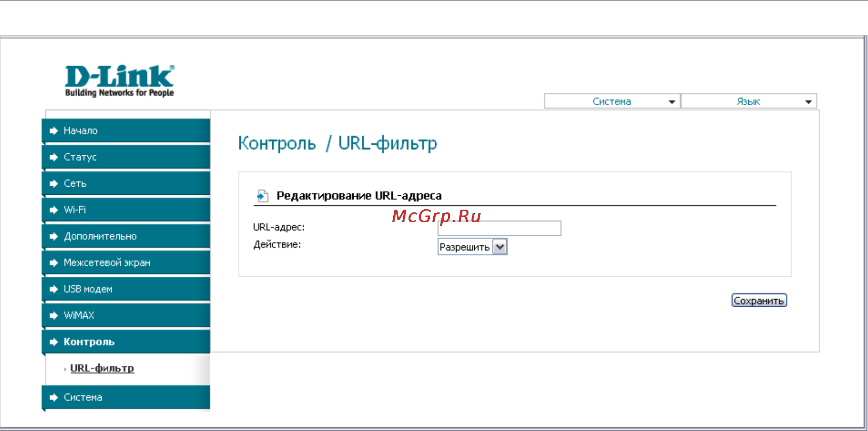Viewport: 868px width, 431px height.
Task: Click the URL-фильтр submenu link
Action: pos(102,368)
